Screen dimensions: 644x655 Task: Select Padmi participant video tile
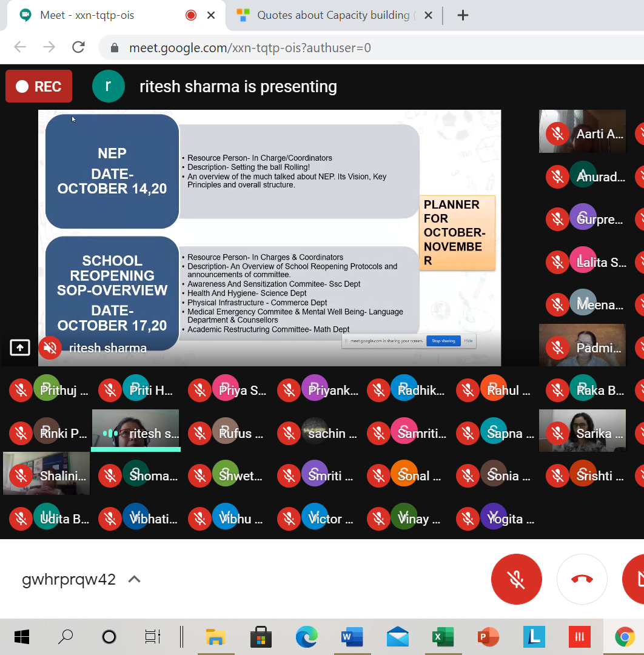(582, 345)
